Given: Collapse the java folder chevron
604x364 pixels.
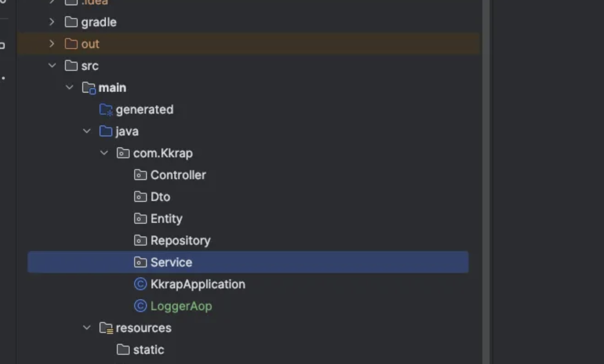Looking at the screenshot, I should coord(87,131).
